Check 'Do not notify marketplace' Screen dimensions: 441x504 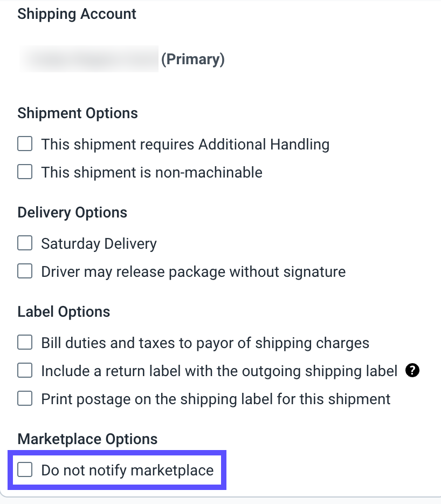[x=25, y=470]
